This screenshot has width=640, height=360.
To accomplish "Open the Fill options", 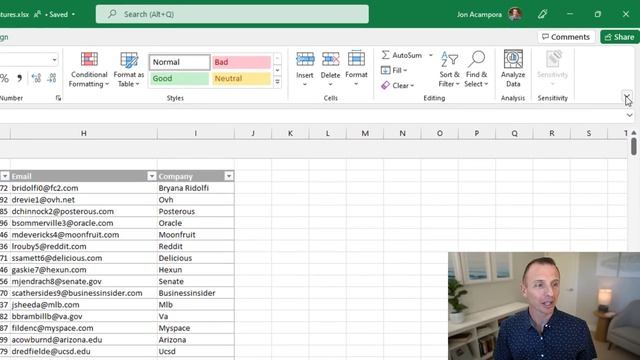I will (394, 70).
